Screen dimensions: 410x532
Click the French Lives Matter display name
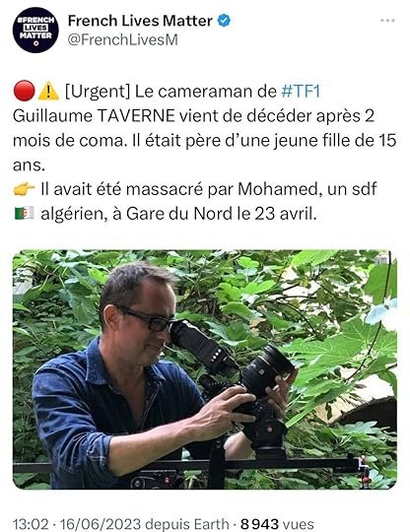click(x=140, y=21)
